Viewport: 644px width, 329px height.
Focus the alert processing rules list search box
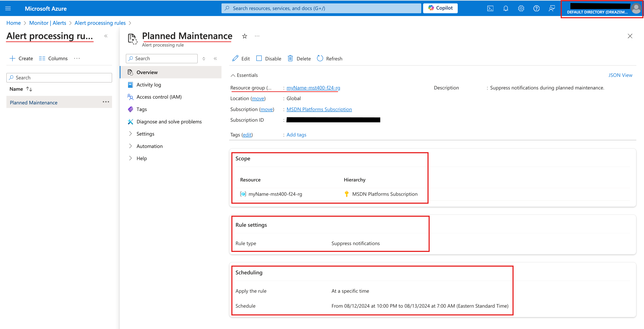click(x=59, y=77)
